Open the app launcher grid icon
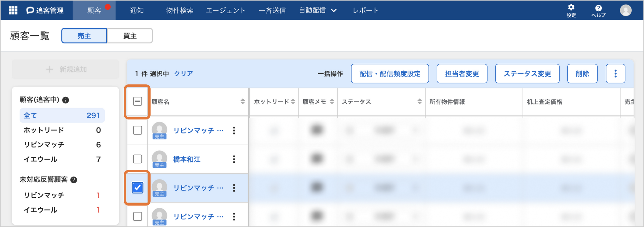The width and height of the screenshot is (644, 227). pos(13,10)
